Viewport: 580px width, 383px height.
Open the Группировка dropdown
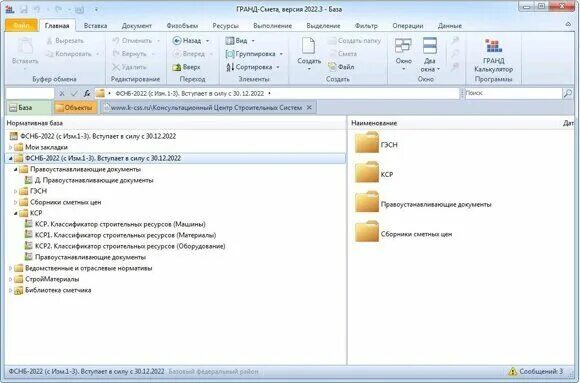[x=254, y=54]
